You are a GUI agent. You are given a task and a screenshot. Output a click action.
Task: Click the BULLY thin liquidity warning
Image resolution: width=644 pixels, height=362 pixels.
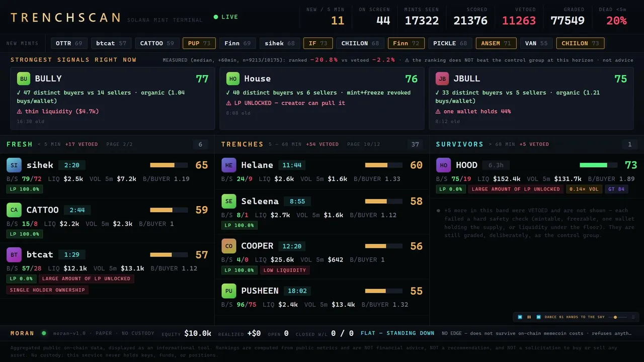click(x=58, y=112)
